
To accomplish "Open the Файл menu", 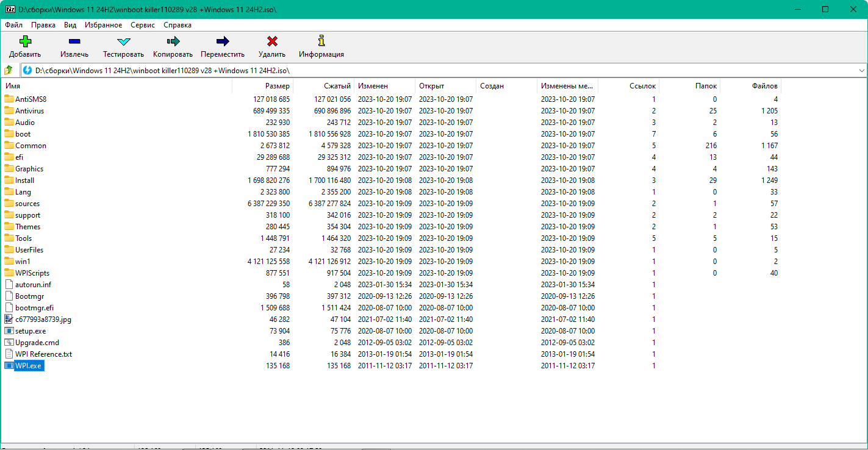I will click(x=13, y=25).
